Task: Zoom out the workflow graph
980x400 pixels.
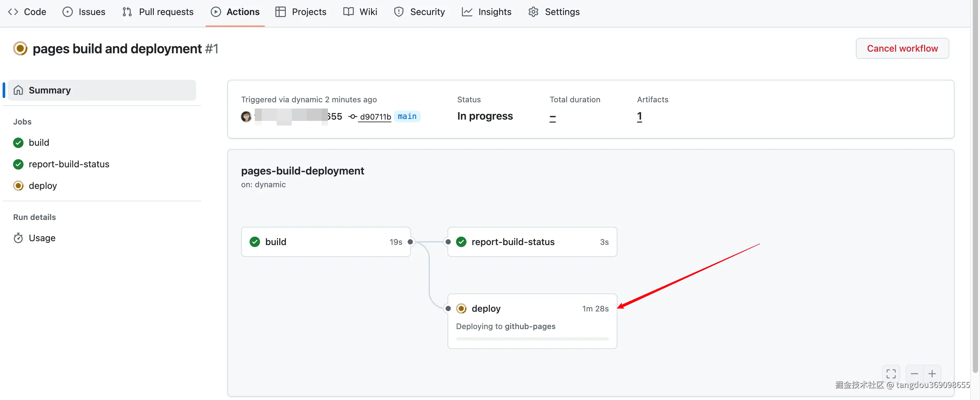Action: click(914, 373)
